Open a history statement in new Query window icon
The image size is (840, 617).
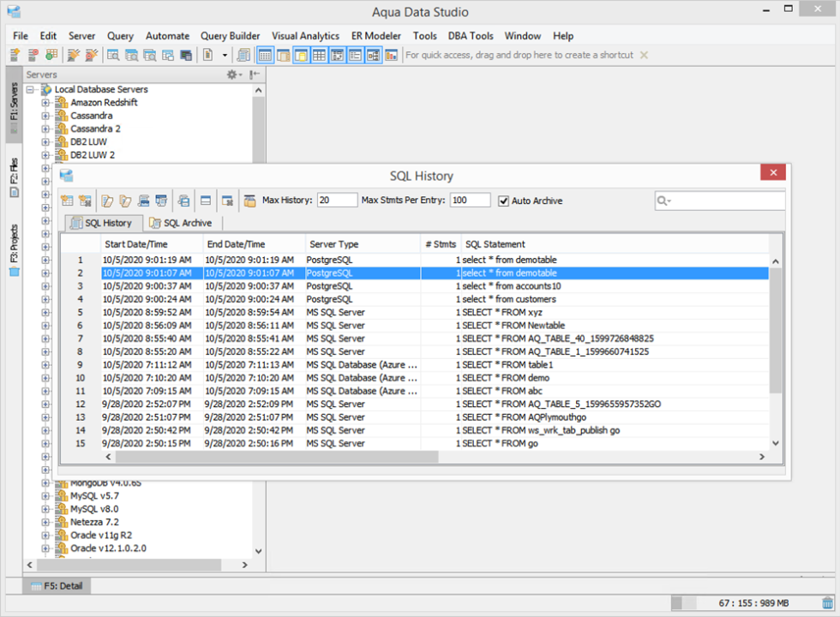[105, 200]
